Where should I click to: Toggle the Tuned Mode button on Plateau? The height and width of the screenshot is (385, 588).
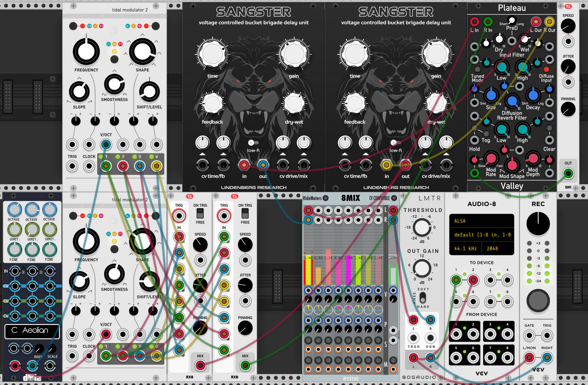point(477,69)
